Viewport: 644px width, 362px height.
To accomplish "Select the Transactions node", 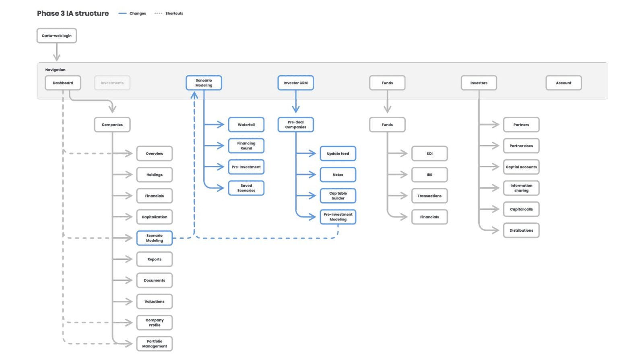I will 429,196.
